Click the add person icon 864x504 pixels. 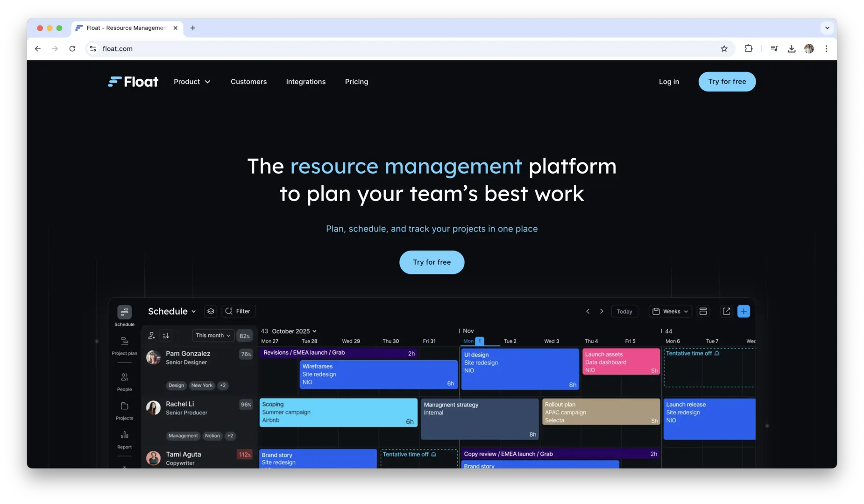tap(152, 336)
